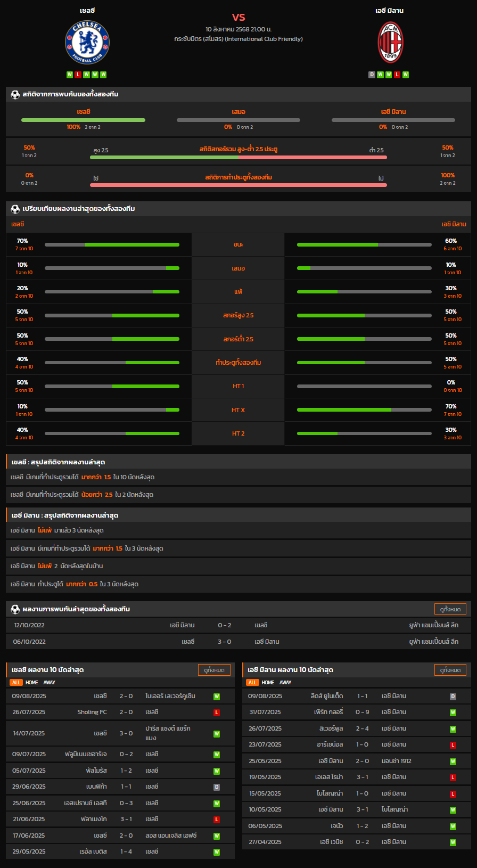Click soccer ball icon beside recent meetings header
Image resolution: width=477 pixels, height=868 pixels.
click(x=15, y=609)
